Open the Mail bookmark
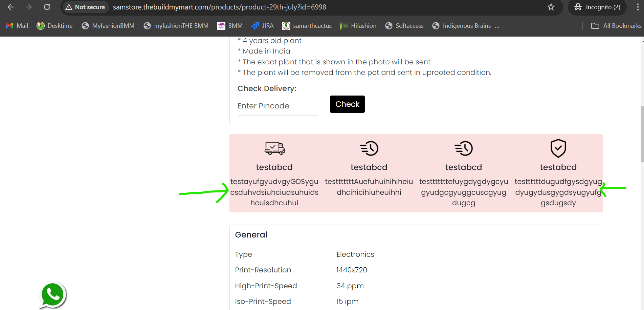644x310 pixels. (x=17, y=26)
